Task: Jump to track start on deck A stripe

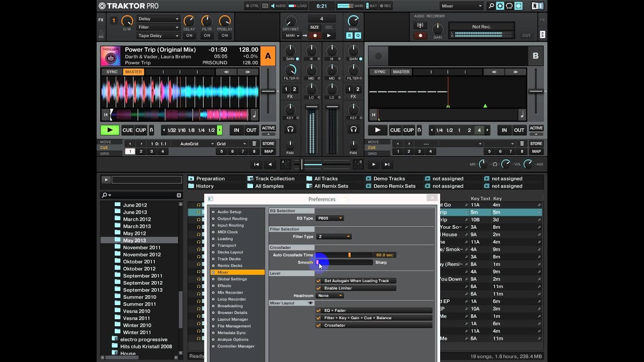Action: pos(106,115)
